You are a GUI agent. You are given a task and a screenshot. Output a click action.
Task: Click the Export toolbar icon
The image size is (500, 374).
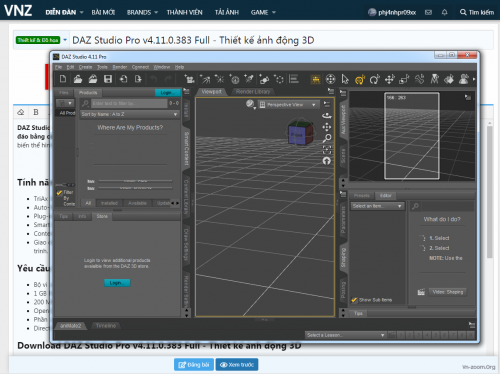tap(138, 79)
